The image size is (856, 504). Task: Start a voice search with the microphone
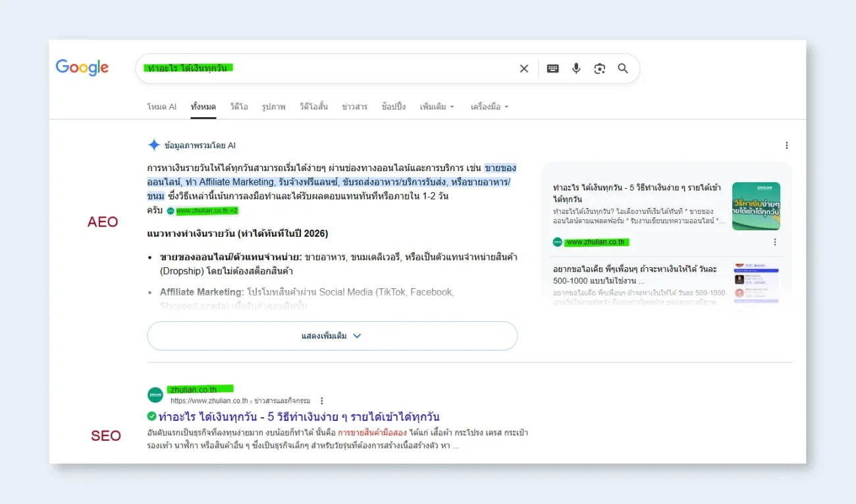coord(576,68)
